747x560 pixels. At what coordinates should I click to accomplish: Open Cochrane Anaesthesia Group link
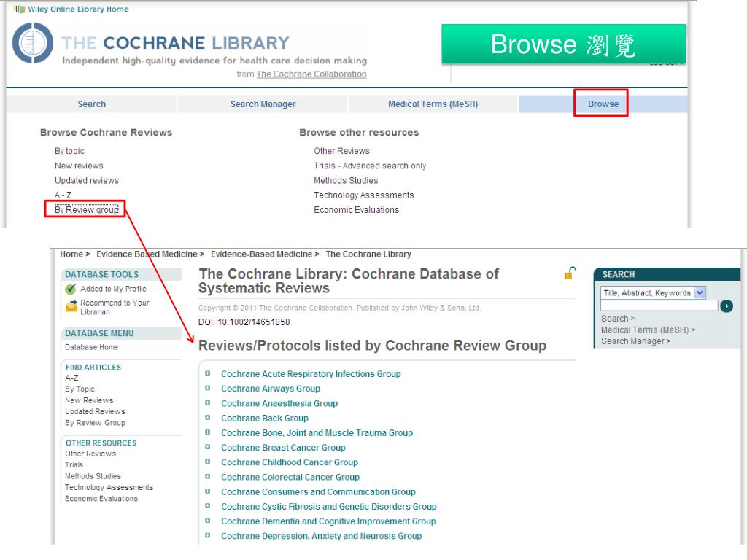[279, 403]
